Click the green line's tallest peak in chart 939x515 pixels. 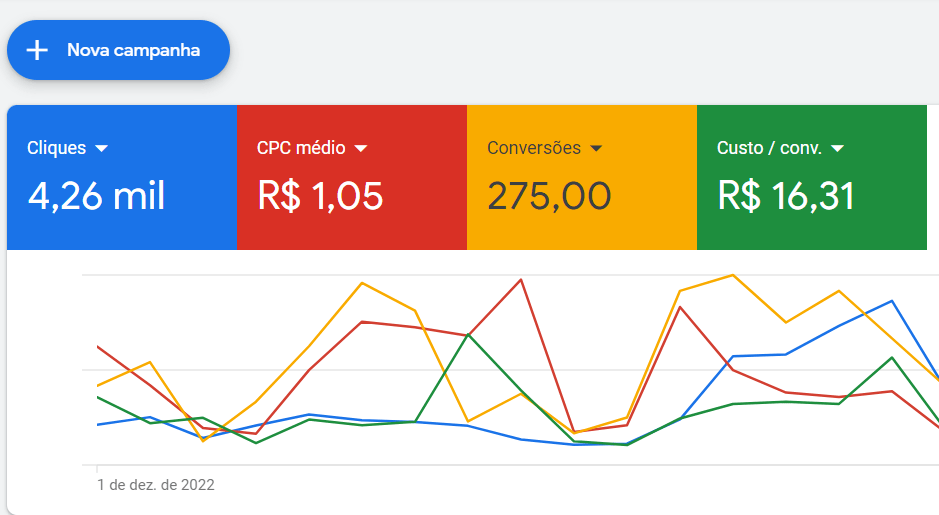click(x=469, y=334)
